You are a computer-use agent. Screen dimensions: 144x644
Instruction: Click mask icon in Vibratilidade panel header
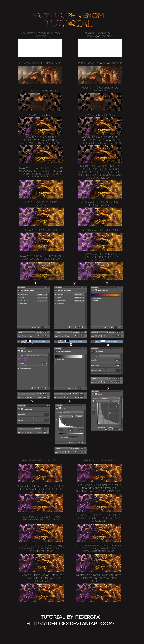(x=22, y=409)
